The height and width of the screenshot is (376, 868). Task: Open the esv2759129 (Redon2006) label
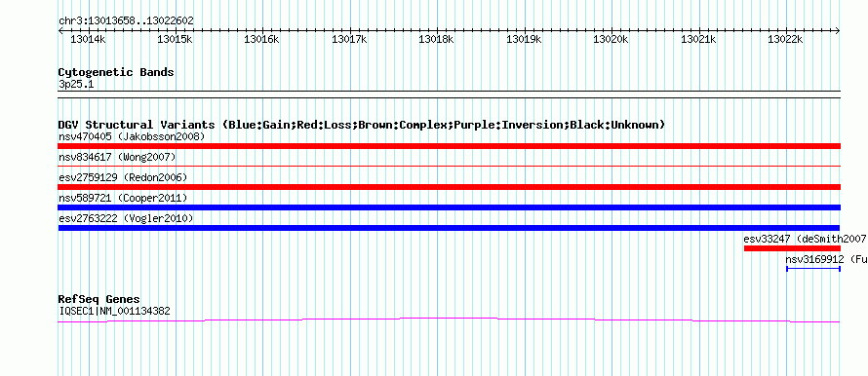(123, 177)
